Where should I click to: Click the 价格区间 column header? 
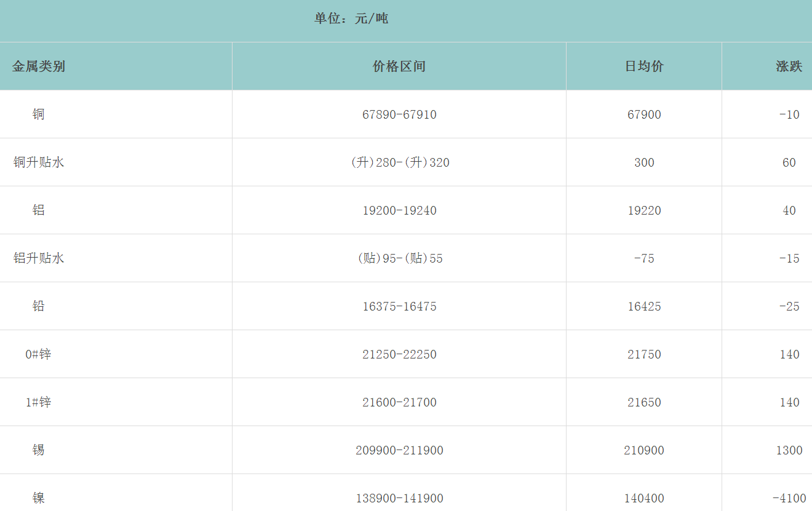pyautogui.click(x=399, y=66)
